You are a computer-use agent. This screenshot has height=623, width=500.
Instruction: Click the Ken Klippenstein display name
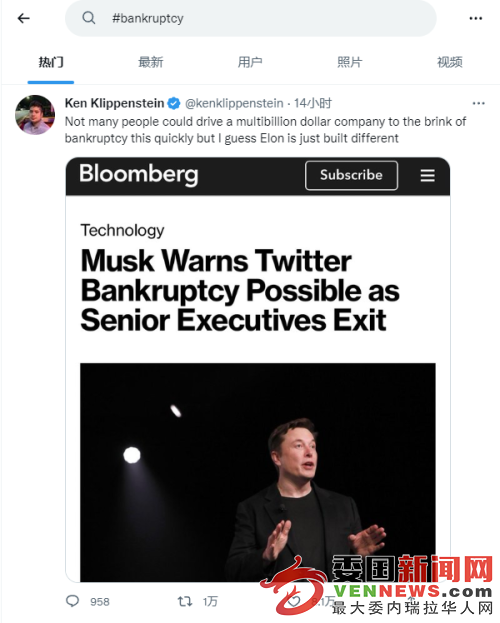pyautogui.click(x=114, y=103)
